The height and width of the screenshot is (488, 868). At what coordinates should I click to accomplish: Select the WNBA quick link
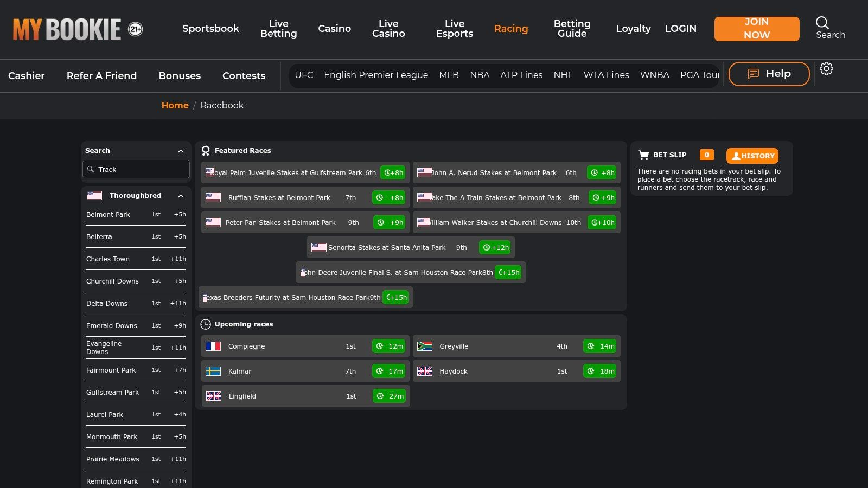pyautogui.click(x=654, y=75)
